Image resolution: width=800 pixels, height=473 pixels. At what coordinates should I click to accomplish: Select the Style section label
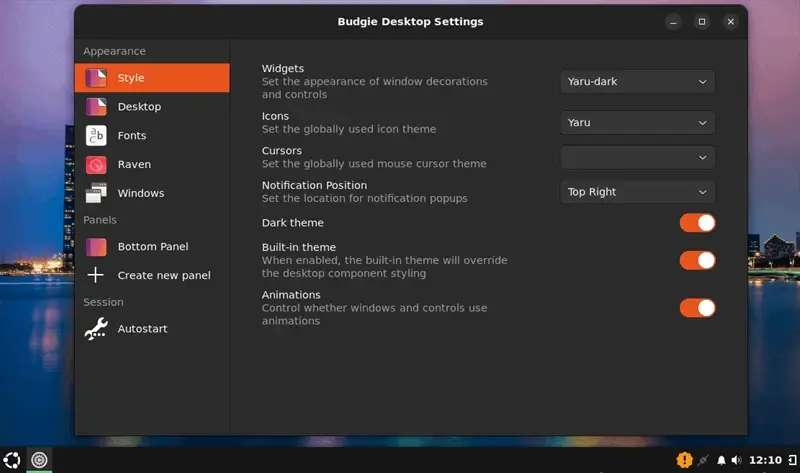pos(131,78)
